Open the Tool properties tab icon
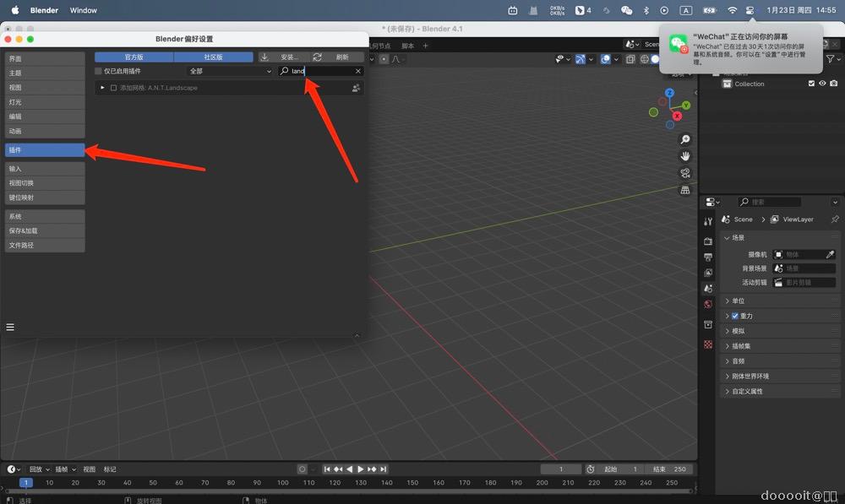The width and height of the screenshot is (845, 504). 708,221
